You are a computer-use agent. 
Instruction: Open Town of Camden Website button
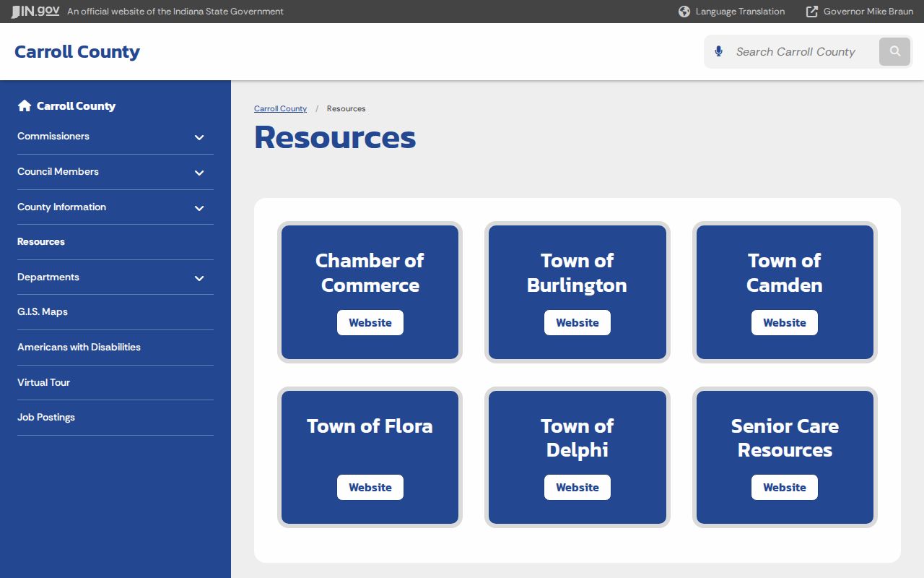785,323
